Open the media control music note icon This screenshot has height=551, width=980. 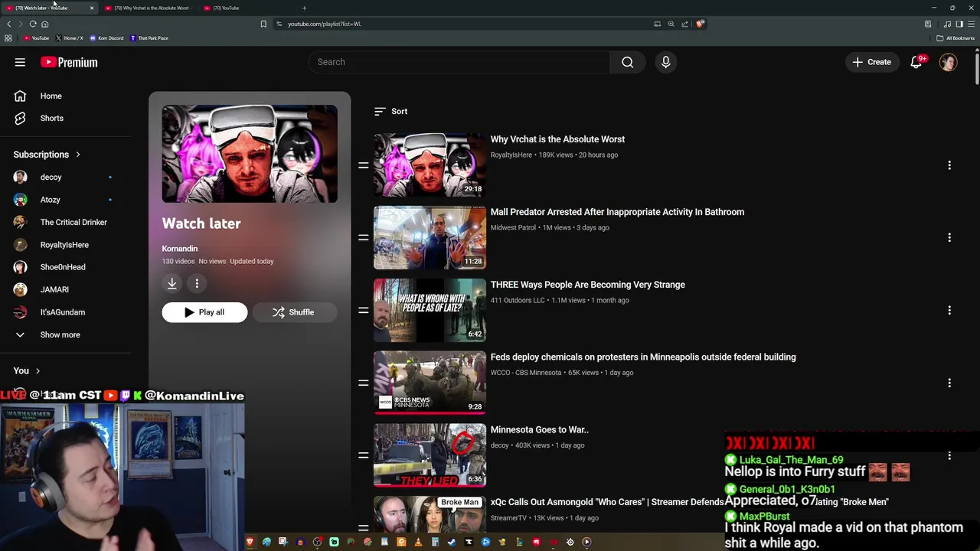947,24
